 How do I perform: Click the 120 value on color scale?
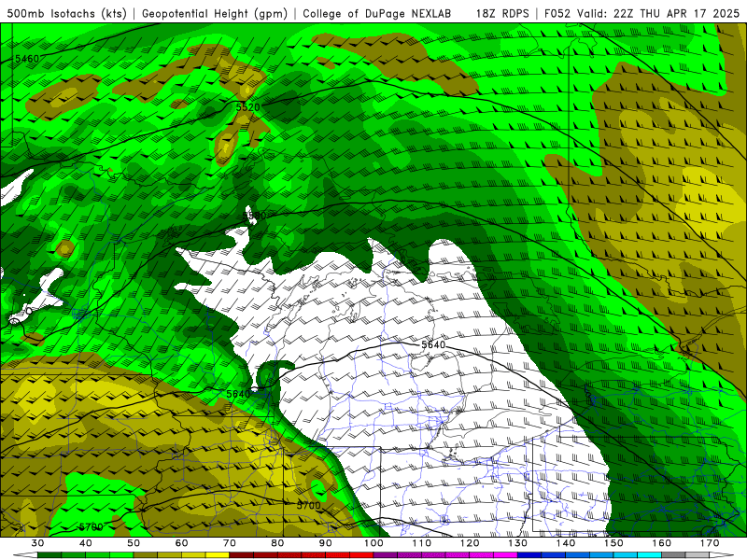pyautogui.click(x=470, y=543)
